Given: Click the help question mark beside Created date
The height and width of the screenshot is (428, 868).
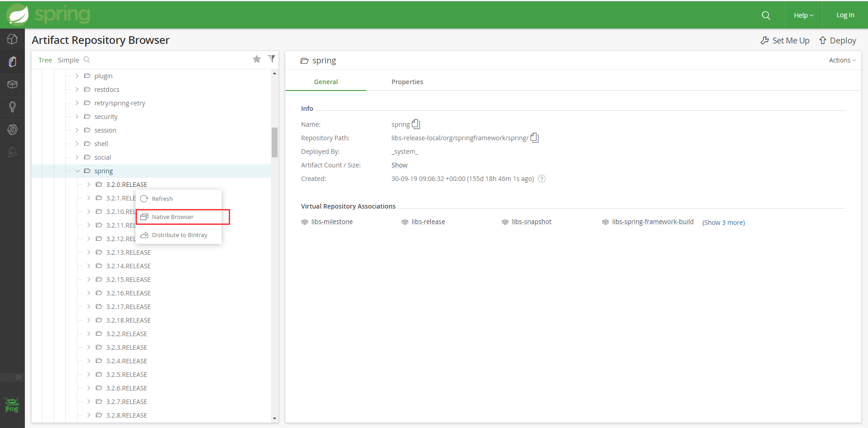Looking at the screenshot, I should click(542, 179).
